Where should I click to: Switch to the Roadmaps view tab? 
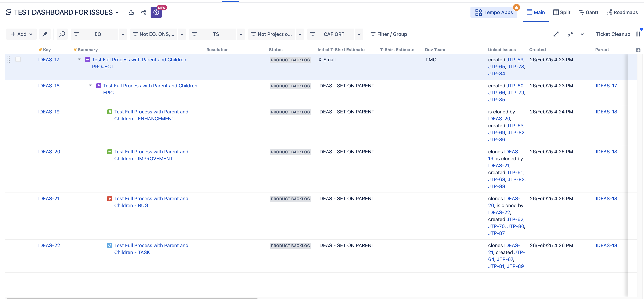tap(622, 13)
